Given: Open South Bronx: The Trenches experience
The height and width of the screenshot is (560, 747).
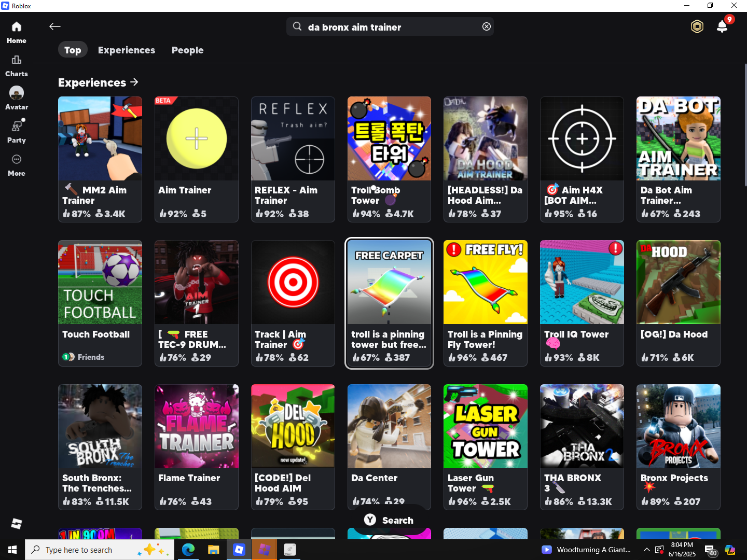Looking at the screenshot, I should (x=100, y=447).
